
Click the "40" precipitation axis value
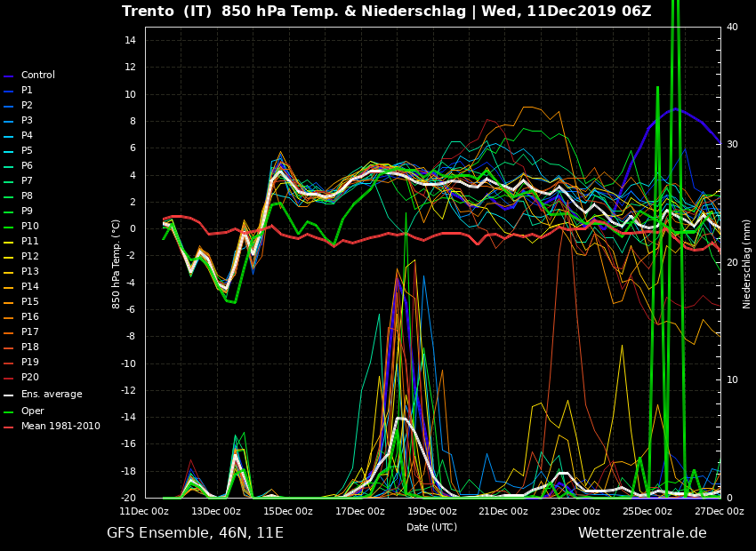click(732, 27)
